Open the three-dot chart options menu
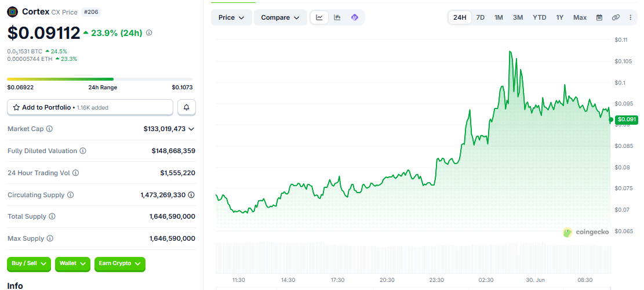Viewport: 644px width, 290px height. [631, 17]
